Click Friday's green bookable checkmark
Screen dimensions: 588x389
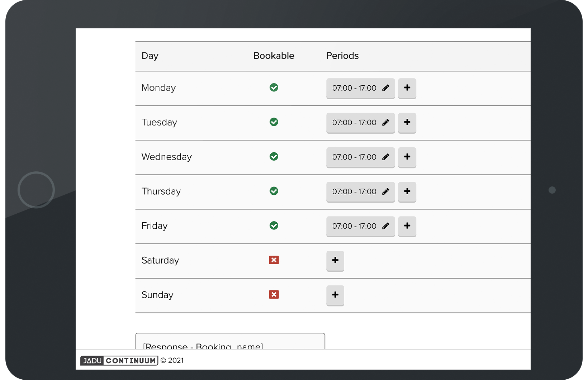click(x=274, y=226)
